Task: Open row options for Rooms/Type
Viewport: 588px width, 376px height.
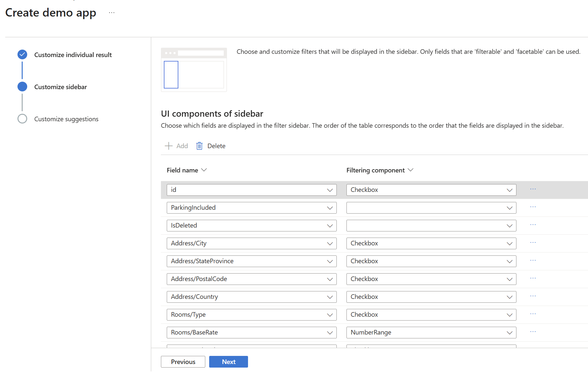Action: pyautogui.click(x=533, y=314)
